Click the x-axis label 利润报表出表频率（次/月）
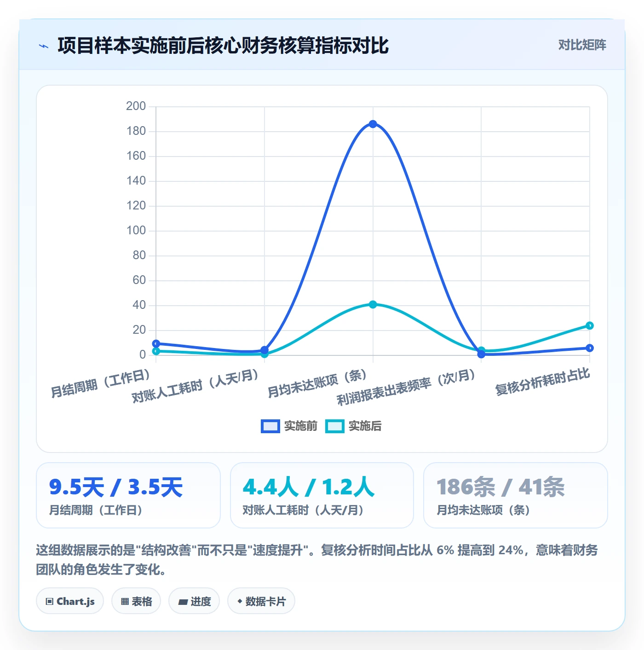This screenshot has height=650, width=644. coord(406,388)
